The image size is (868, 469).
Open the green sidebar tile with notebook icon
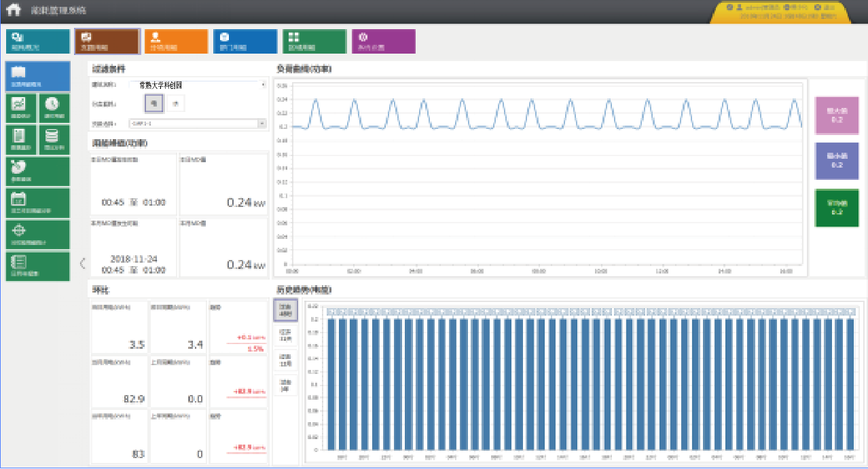pos(37,266)
